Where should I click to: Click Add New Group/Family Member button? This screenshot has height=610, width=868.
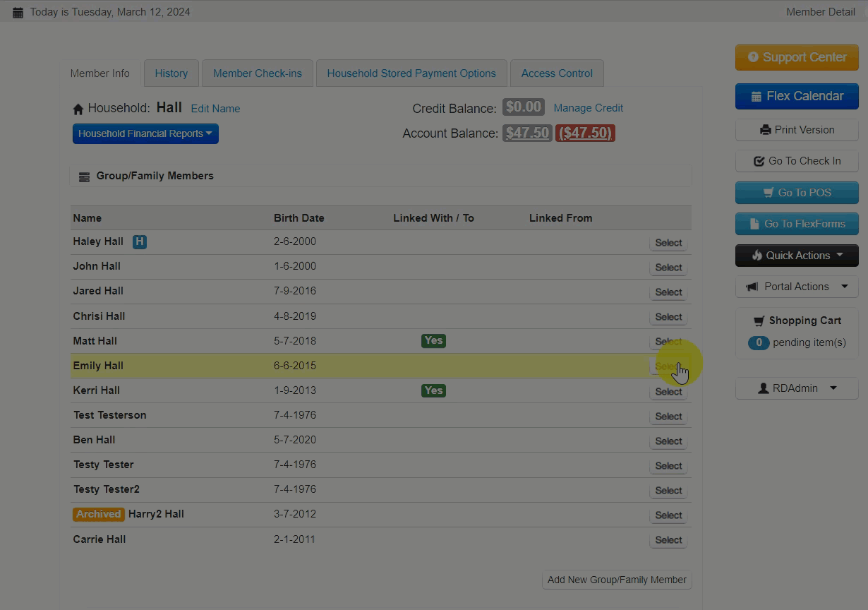tap(617, 580)
